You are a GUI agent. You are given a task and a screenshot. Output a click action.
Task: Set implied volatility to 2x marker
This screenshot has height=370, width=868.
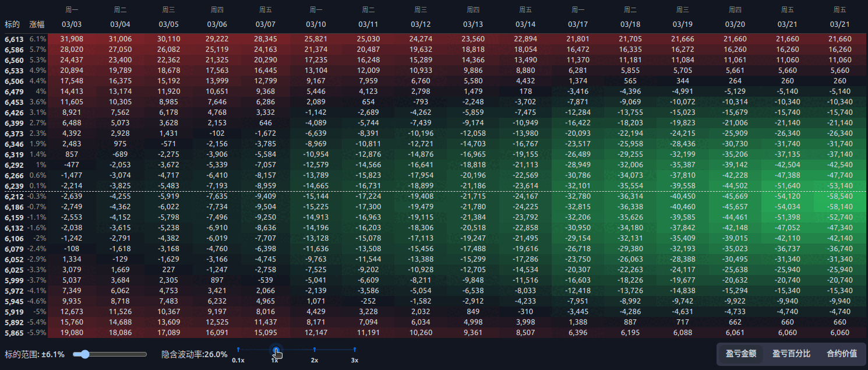pyautogui.click(x=315, y=350)
